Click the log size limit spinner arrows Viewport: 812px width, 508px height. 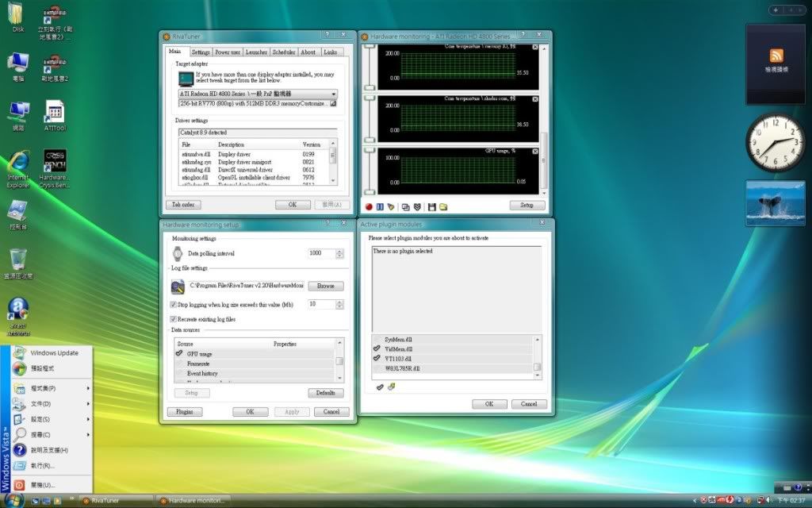(339, 305)
